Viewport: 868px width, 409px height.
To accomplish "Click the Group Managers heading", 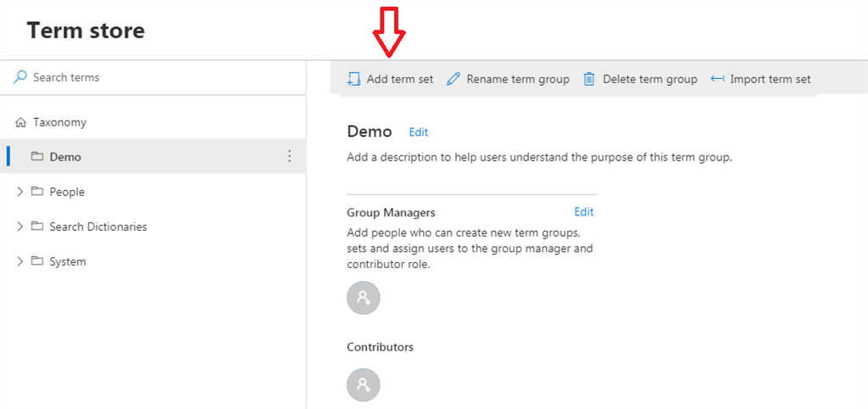I will (392, 212).
